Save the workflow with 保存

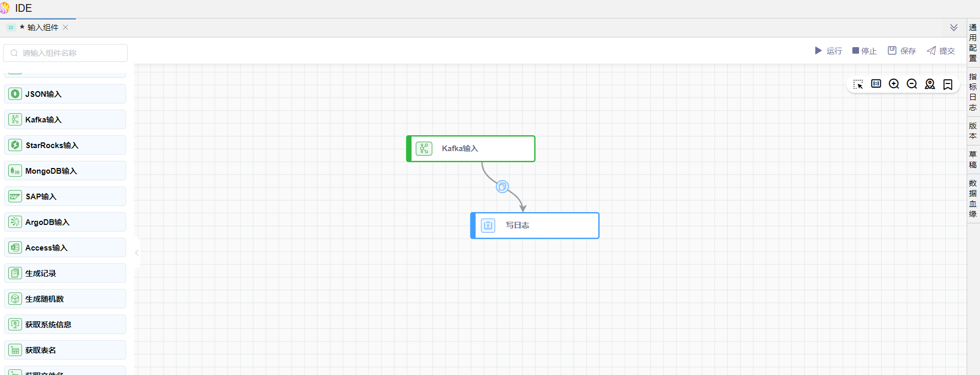[902, 51]
